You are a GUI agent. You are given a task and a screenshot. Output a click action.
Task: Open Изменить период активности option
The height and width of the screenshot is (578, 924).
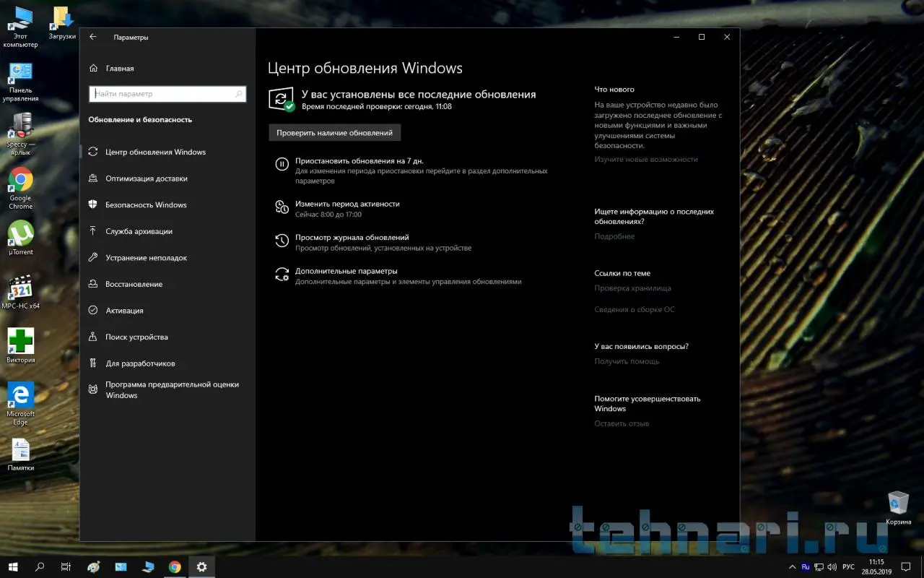click(337, 209)
